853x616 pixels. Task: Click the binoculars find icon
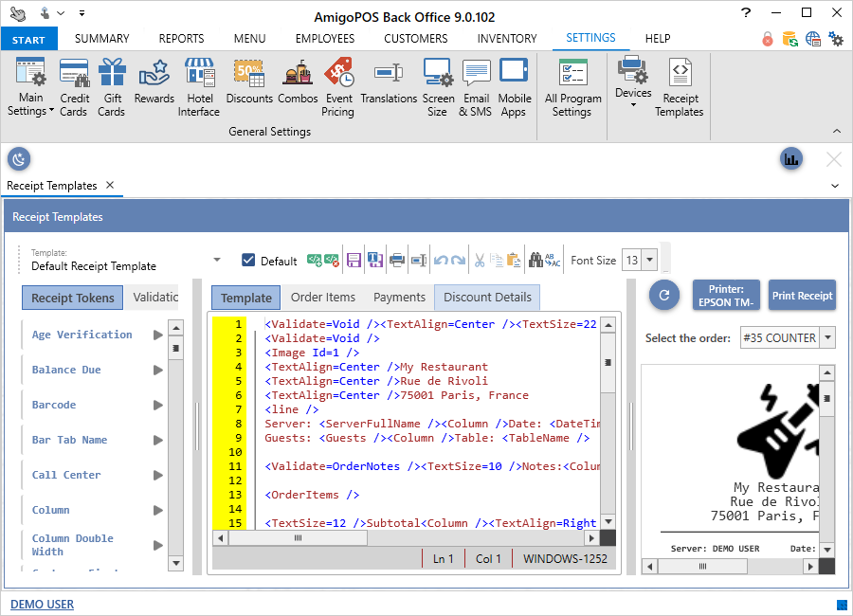coord(537,261)
